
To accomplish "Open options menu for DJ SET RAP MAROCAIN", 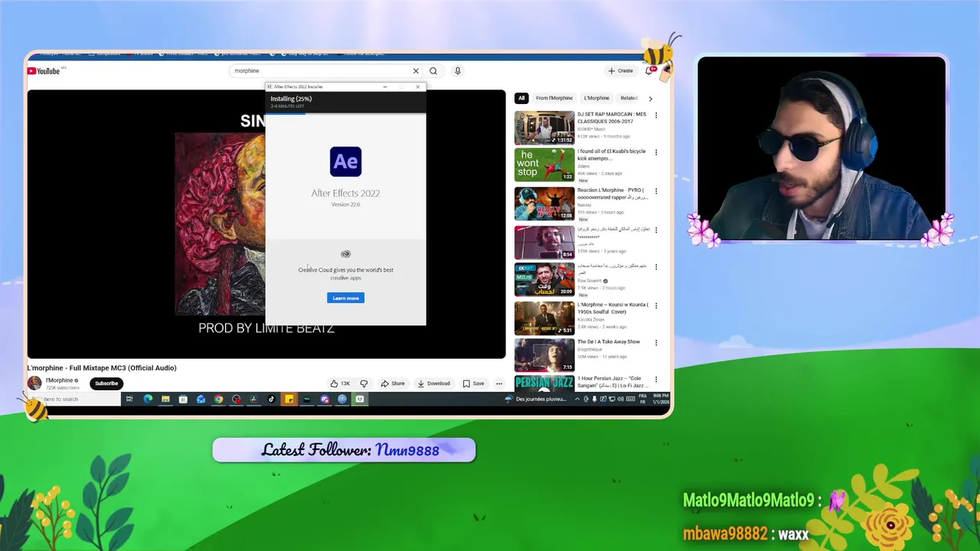I will [655, 116].
